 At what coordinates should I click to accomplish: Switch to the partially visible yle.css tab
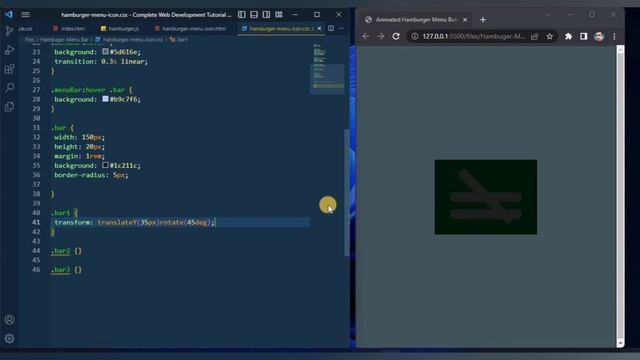click(x=25, y=29)
